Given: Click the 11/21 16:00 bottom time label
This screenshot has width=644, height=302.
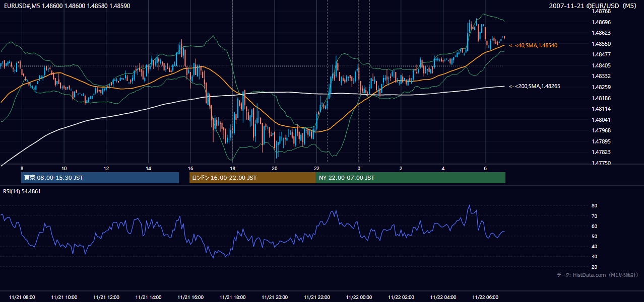Looking at the screenshot, I should click(190, 297).
